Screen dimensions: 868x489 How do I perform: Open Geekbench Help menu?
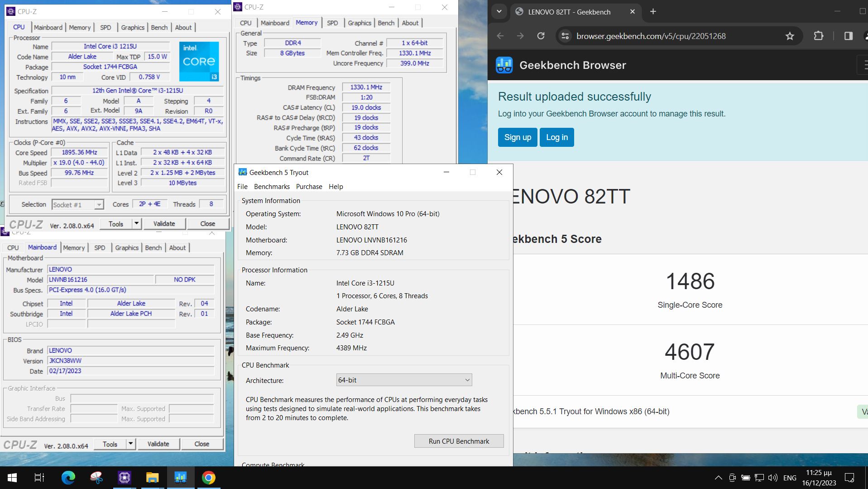pyautogui.click(x=336, y=187)
